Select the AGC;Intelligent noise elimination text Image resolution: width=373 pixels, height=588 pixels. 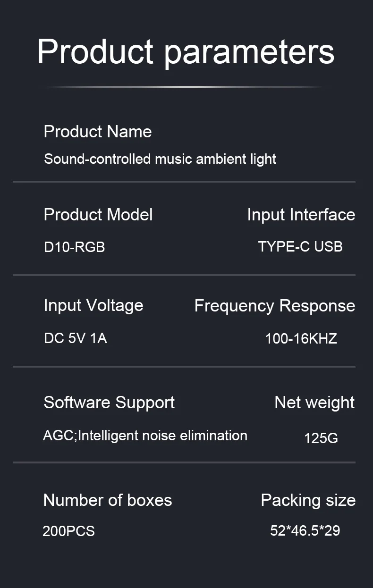145,435
